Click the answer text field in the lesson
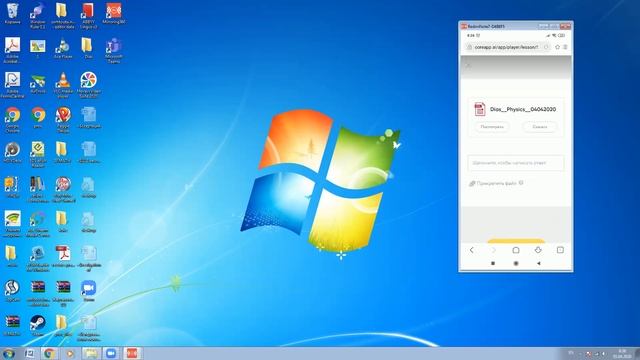The image size is (640, 360). pyautogui.click(x=516, y=163)
